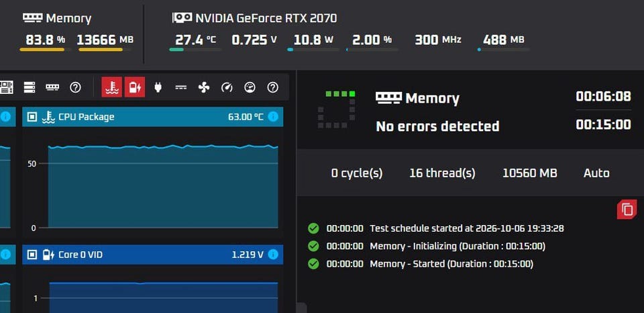Click the 10560 MB test memory value
Image resolution: width=644 pixels, height=313 pixels.
pos(530,173)
